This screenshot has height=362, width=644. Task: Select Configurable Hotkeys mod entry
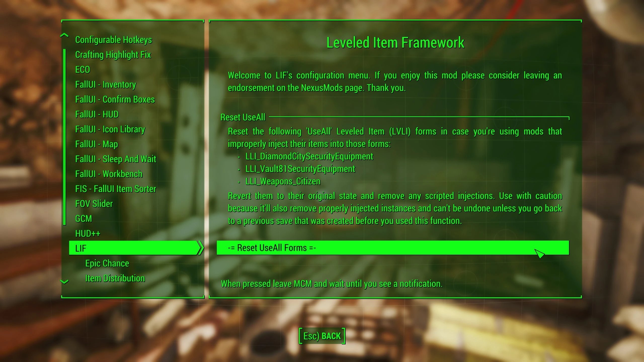[x=114, y=39]
